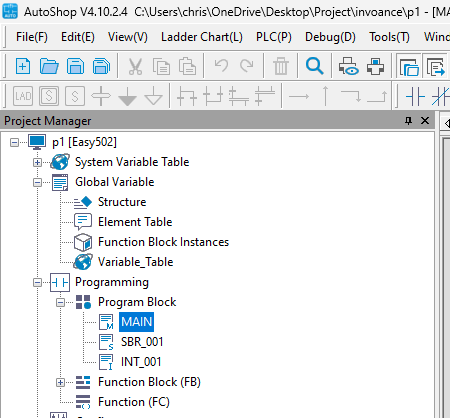
Task: Open the PLC(P) menu
Action: click(x=274, y=37)
